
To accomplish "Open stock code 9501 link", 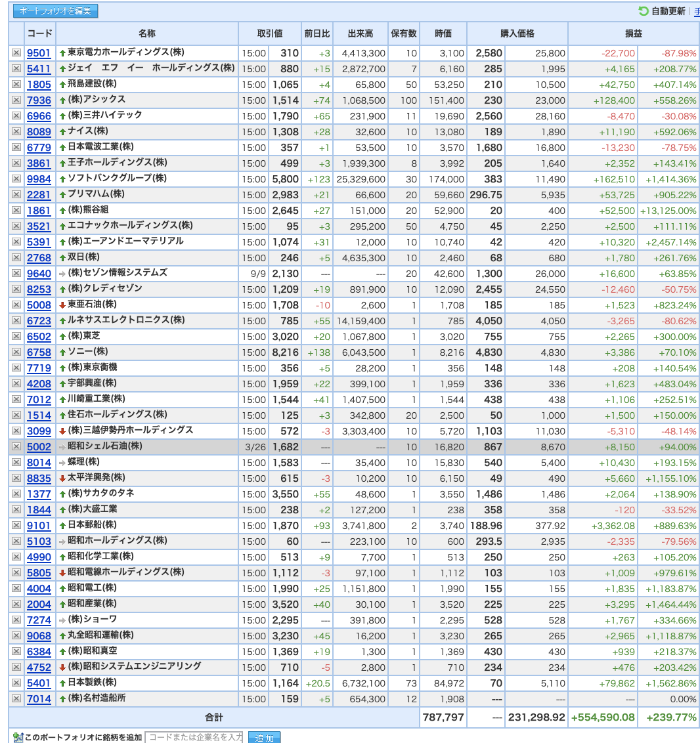I will (39, 53).
